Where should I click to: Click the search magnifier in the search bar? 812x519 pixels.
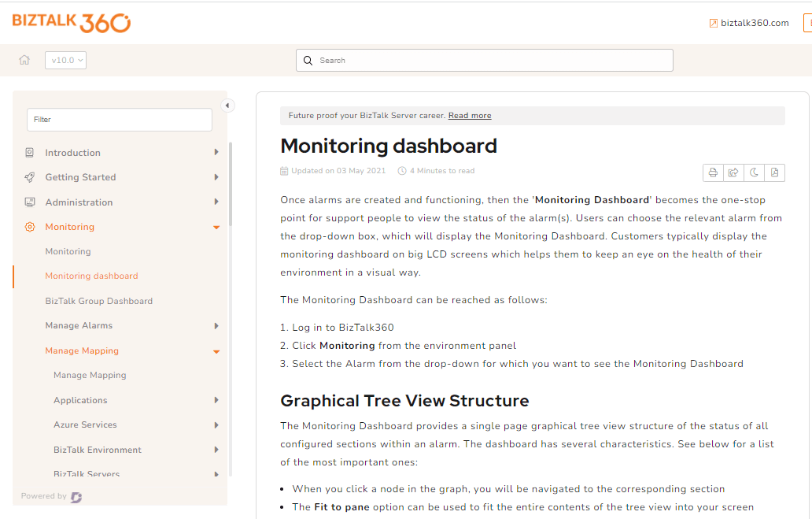tap(308, 60)
